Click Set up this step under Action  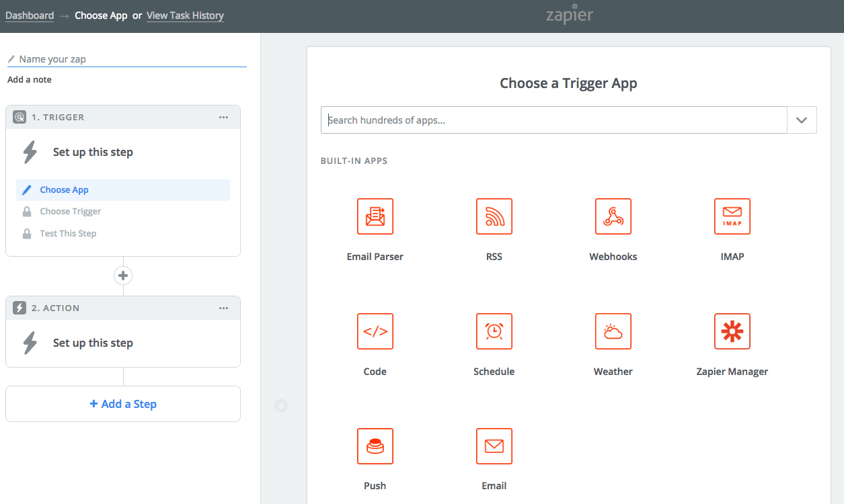93,343
